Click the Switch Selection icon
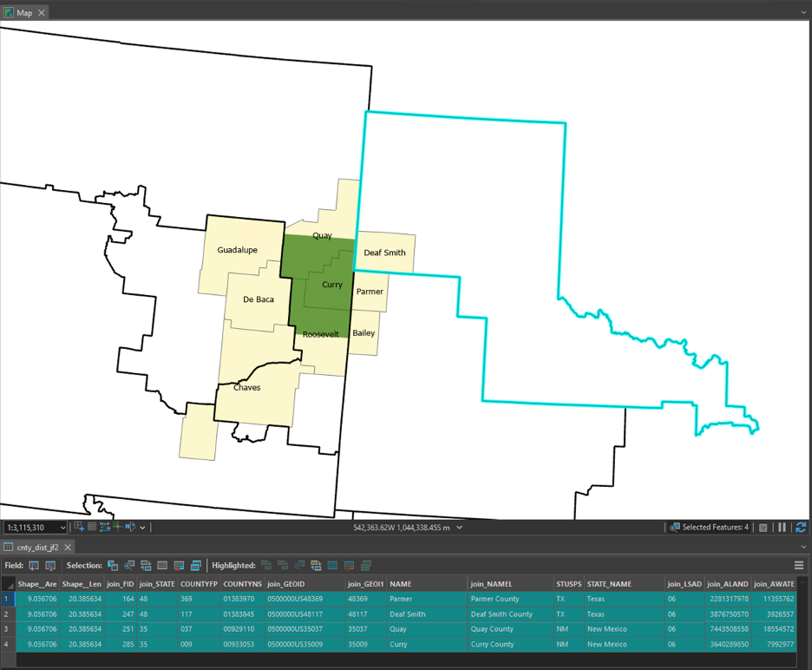The image size is (812, 670). (x=146, y=565)
